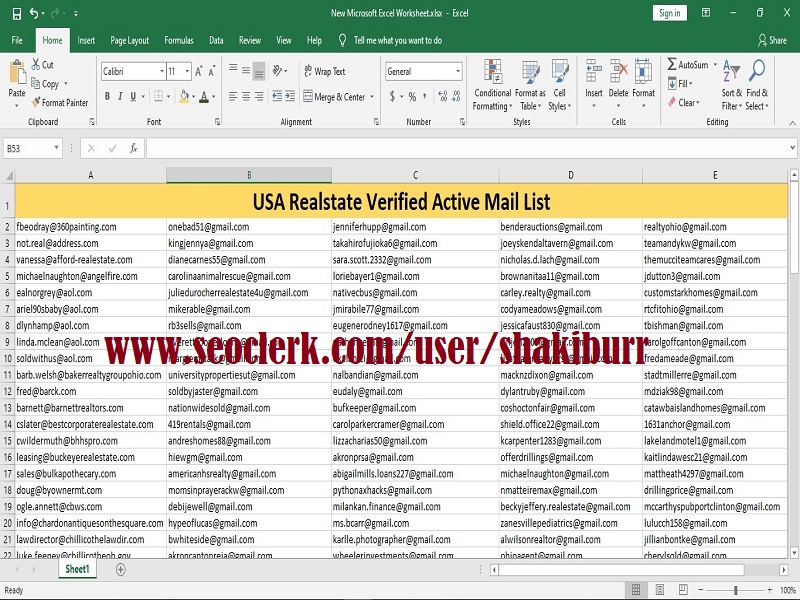Apply the Wrap Text formatting

coord(332,71)
